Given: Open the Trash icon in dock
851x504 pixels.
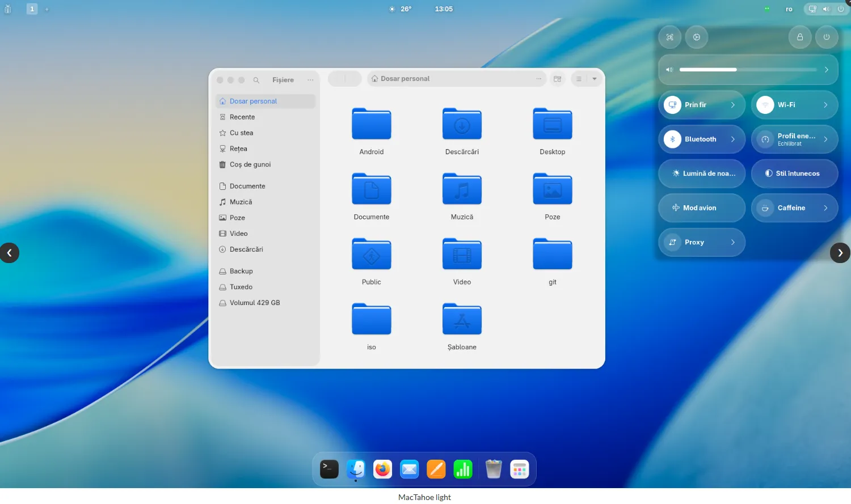Looking at the screenshot, I should (494, 469).
